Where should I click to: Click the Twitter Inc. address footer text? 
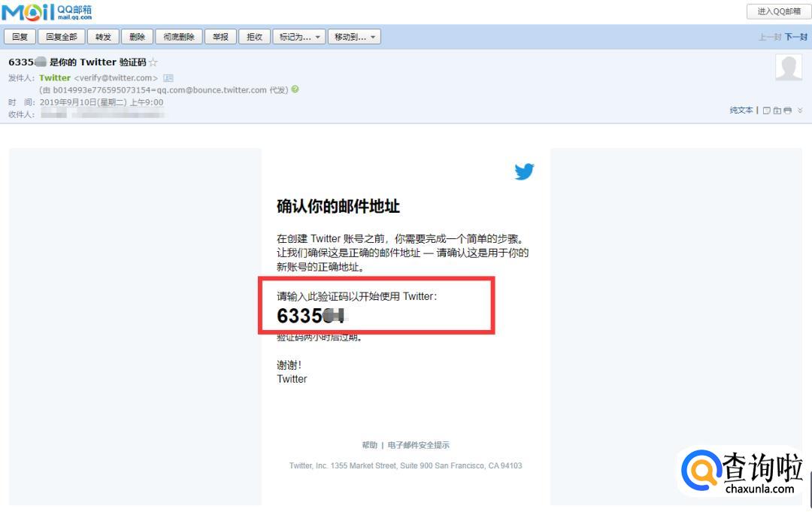coord(405,466)
